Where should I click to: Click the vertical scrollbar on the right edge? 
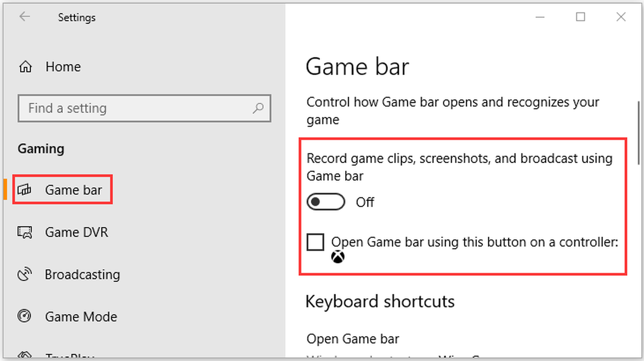(x=639, y=133)
